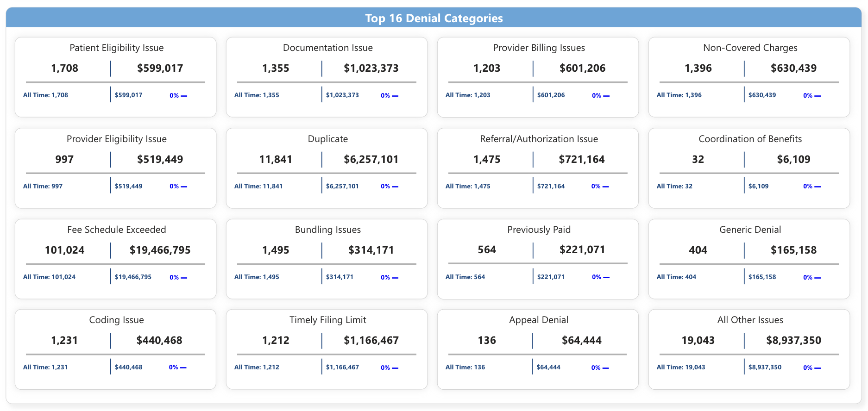The height and width of the screenshot is (411, 868).
Task: Click the trend dash on Generic Denial card
Action: pyautogui.click(x=818, y=278)
